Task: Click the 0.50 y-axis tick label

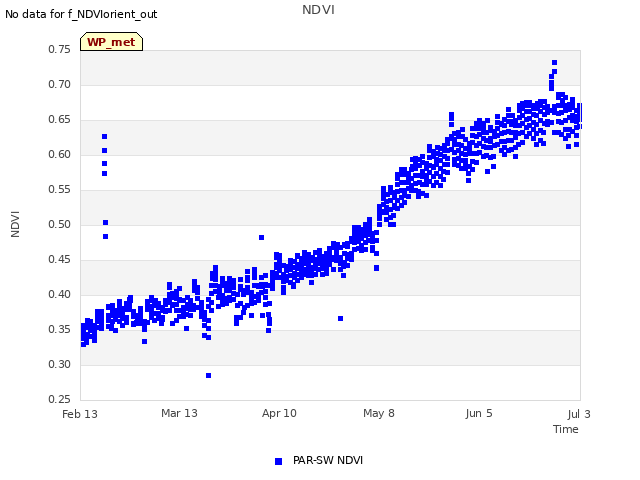Action: click(60, 224)
